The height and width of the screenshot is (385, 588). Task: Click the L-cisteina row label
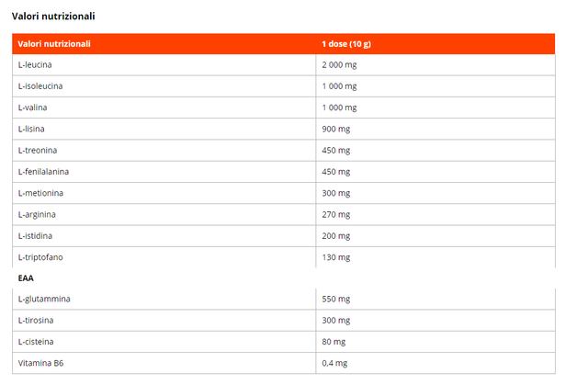tap(37, 342)
